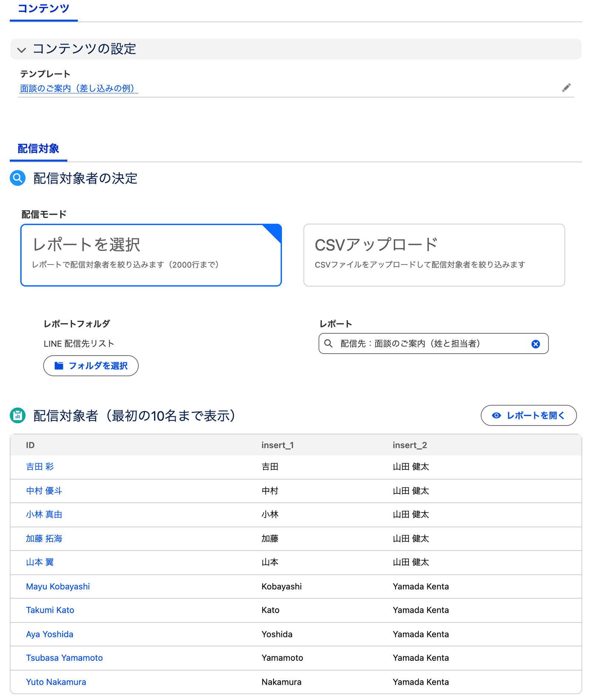Viewport: 592px width, 700px height.
Task: Click the レポート search input field
Action: [x=433, y=344]
